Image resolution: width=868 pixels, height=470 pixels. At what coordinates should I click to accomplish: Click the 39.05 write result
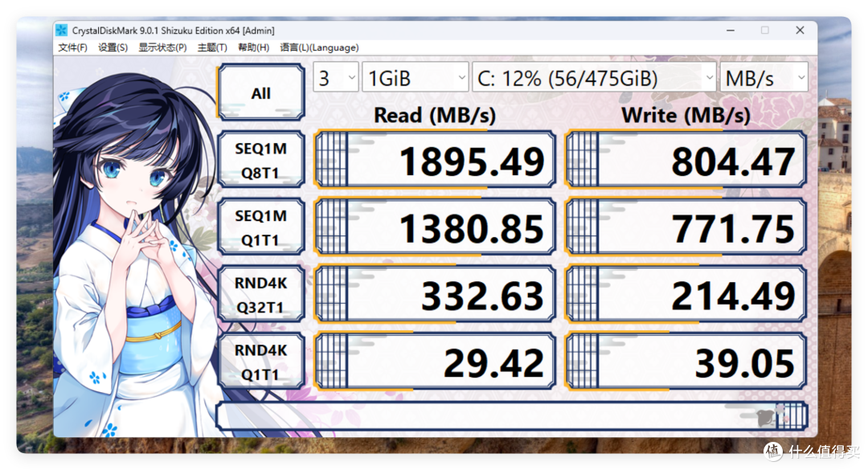tap(686, 362)
